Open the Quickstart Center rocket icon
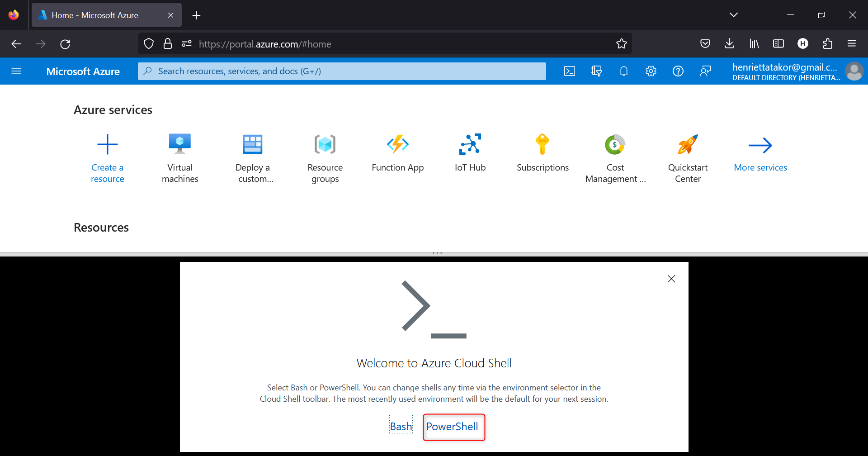Image resolution: width=868 pixels, height=456 pixels. point(688,144)
